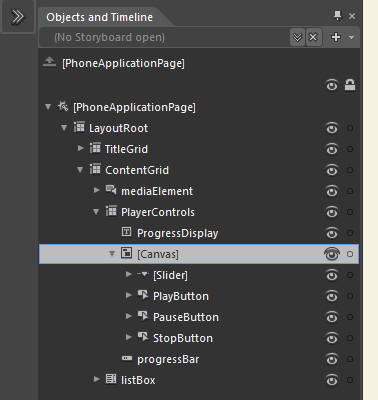Click the [Canvas] canvas icon
The image size is (378, 400).
coord(126,253)
